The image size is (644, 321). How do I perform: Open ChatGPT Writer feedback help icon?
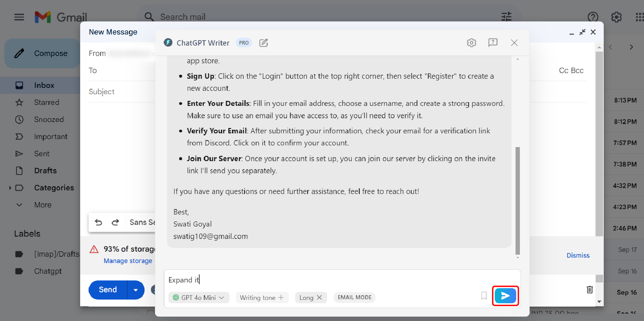[493, 43]
